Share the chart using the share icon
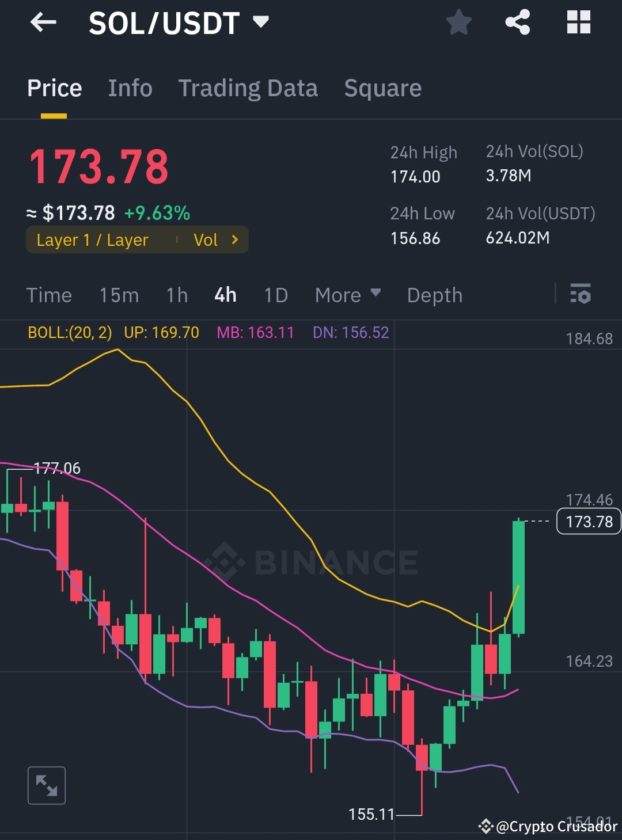The width and height of the screenshot is (622, 840). click(517, 22)
